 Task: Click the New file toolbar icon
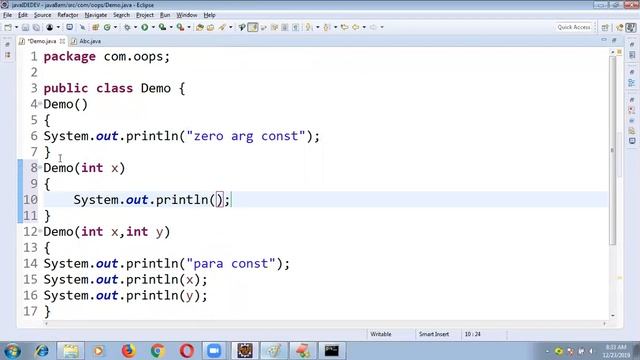tap(8, 27)
